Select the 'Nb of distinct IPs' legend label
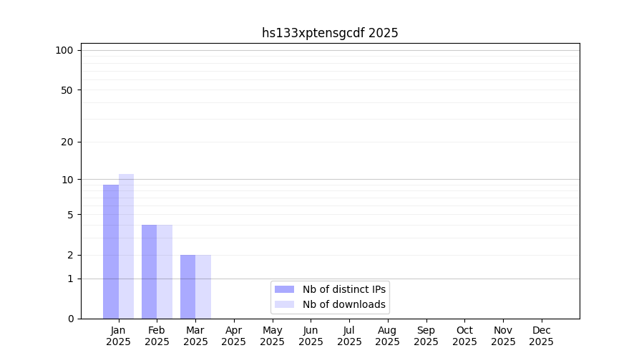 pos(344,289)
